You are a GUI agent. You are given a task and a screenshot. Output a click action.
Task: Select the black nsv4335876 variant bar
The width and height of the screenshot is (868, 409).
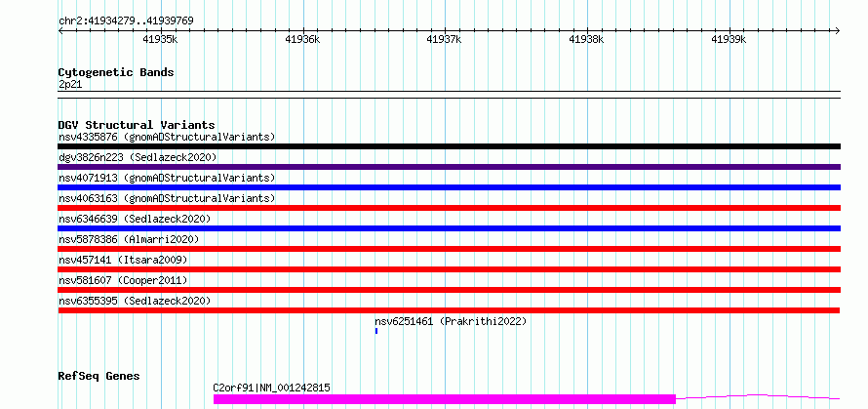(x=450, y=146)
